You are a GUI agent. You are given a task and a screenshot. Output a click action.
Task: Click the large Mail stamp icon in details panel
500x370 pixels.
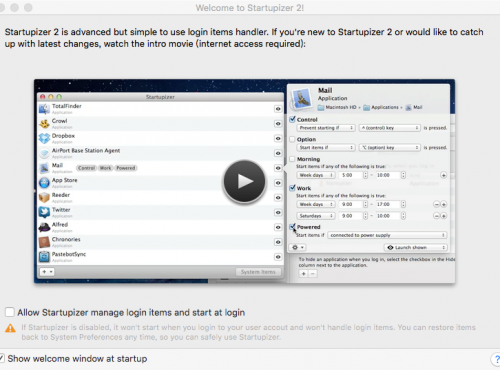301,98
